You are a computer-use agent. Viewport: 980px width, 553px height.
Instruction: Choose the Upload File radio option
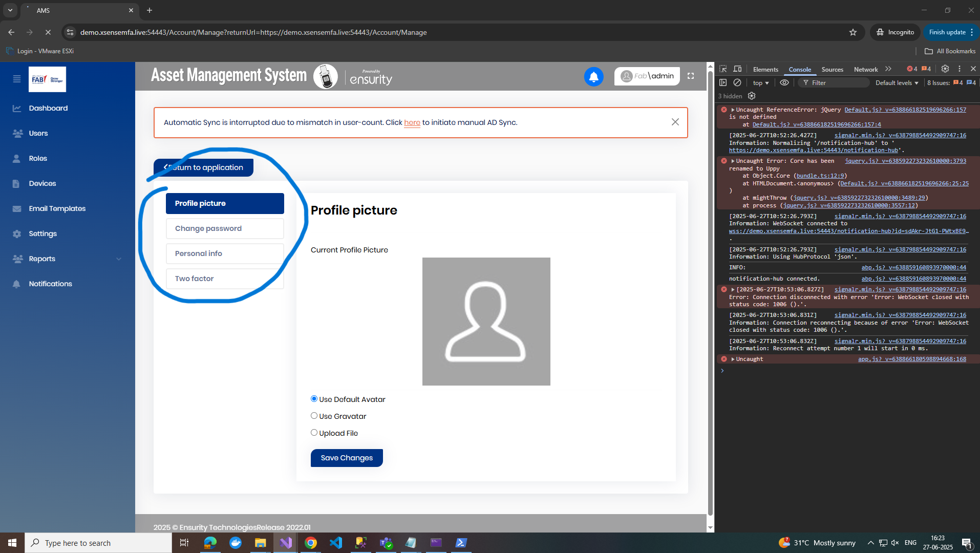click(x=314, y=433)
